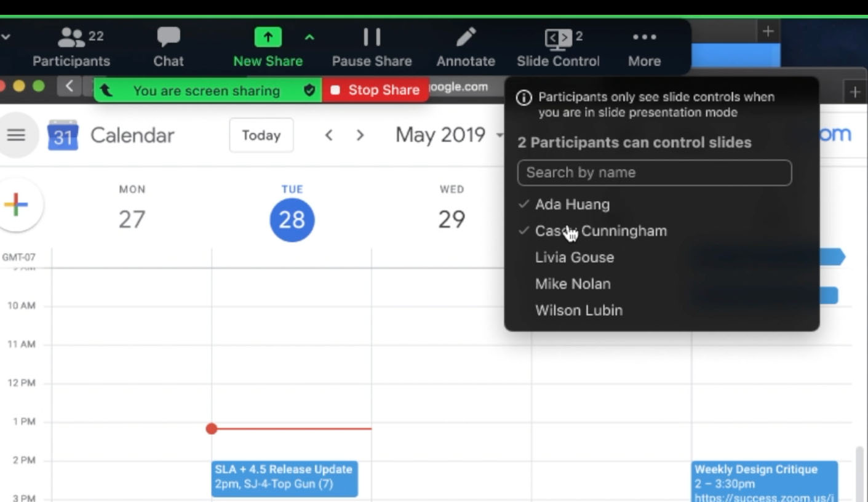The height and width of the screenshot is (502, 868).
Task: Open the SLA + 4.5 Release Update event
Action: pyautogui.click(x=284, y=477)
